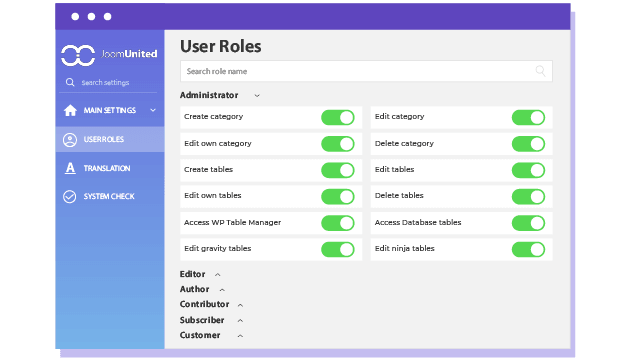This screenshot has height=361, width=631.
Task: Open the TRANSLATION menu label
Action: tap(107, 168)
